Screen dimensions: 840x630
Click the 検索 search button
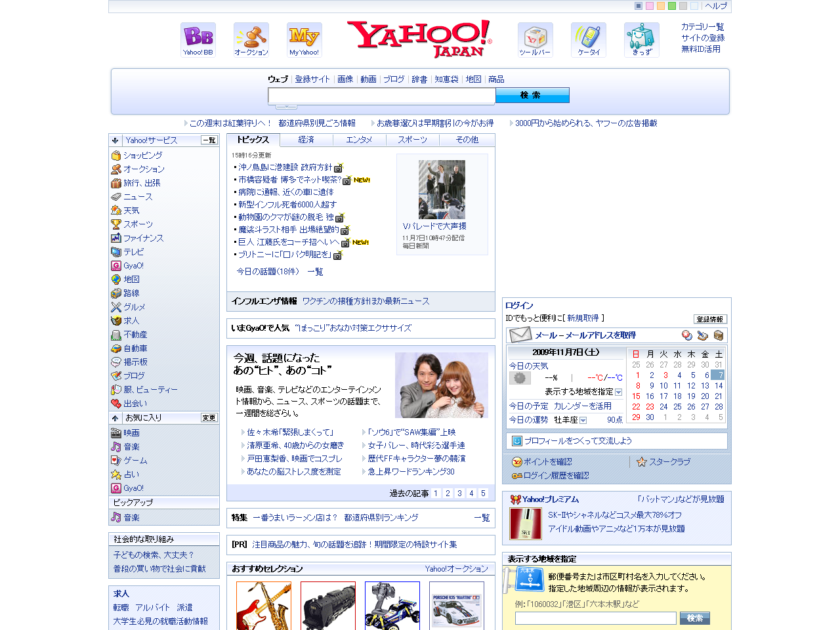(x=532, y=95)
